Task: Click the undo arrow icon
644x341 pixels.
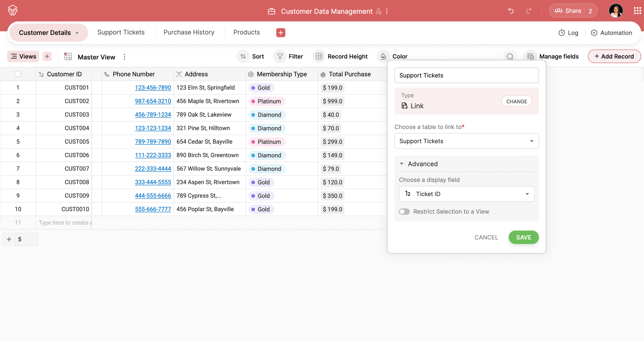Action: (511, 11)
